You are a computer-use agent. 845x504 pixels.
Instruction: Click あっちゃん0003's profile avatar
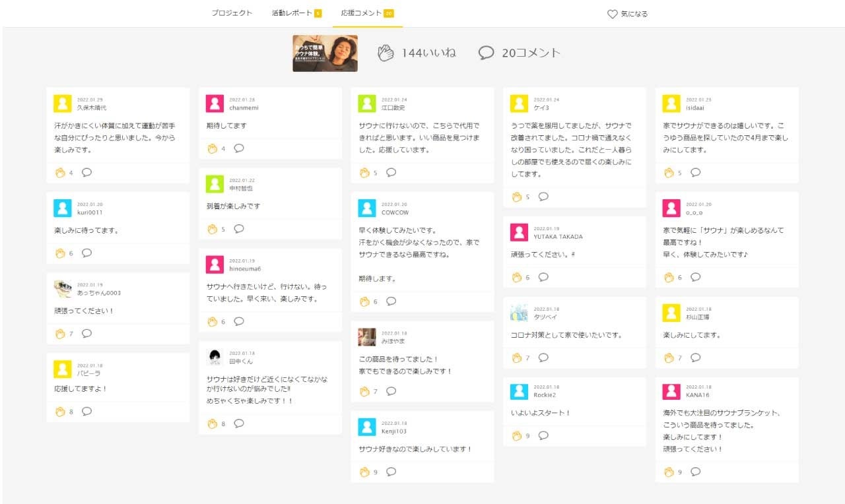(x=63, y=289)
